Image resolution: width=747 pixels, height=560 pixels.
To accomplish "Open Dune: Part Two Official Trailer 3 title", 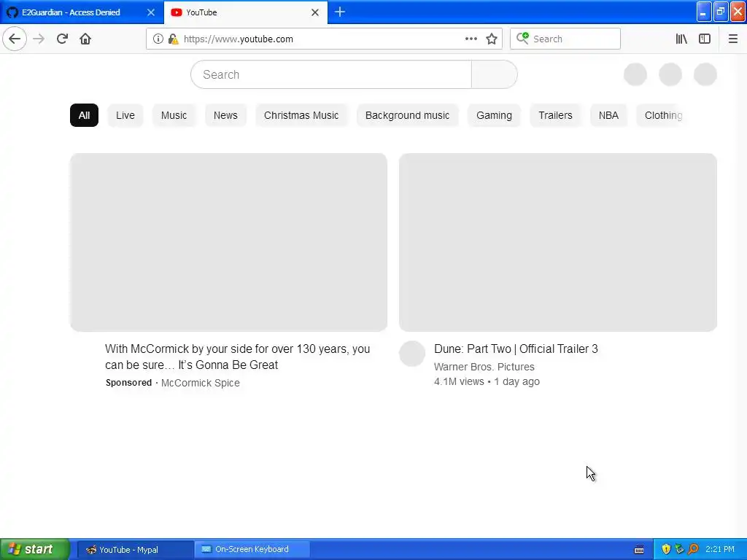I will point(516,349).
